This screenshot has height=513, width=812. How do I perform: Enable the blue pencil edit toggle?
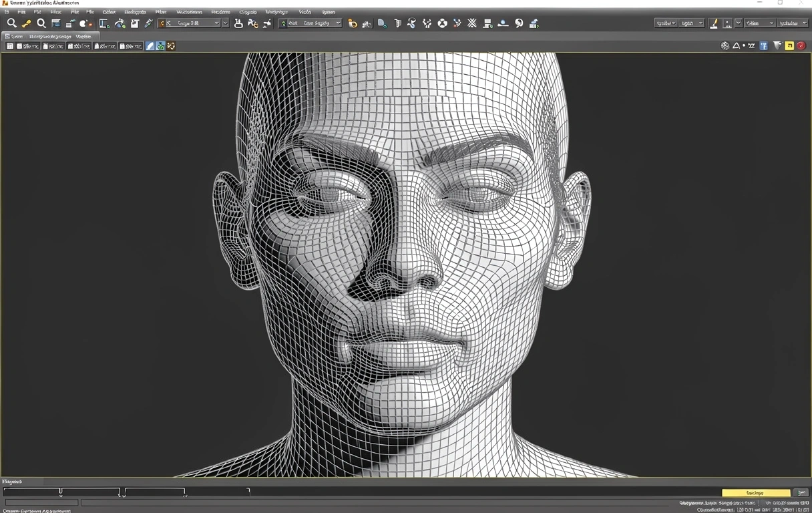pyautogui.click(x=150, y=45)
